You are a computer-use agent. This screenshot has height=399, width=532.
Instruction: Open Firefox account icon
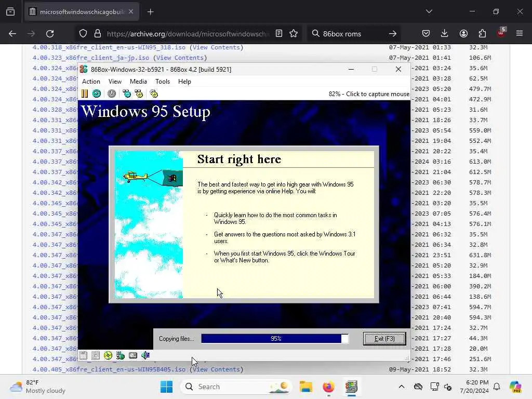tap(463, 33)
